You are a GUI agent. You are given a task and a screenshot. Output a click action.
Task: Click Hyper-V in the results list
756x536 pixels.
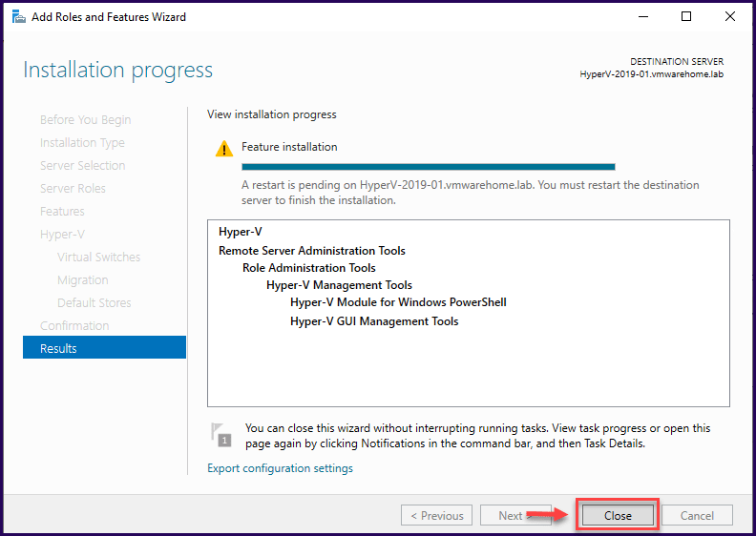(241, 232)
